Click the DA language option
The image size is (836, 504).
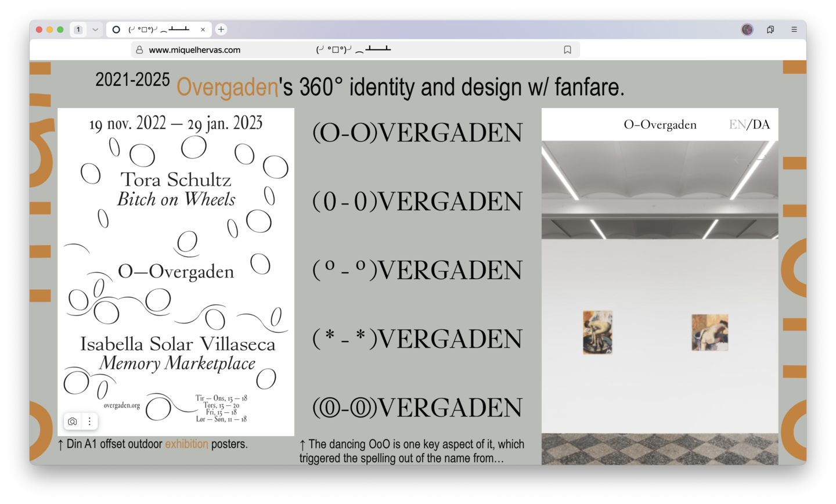click(x=761, y=125)
